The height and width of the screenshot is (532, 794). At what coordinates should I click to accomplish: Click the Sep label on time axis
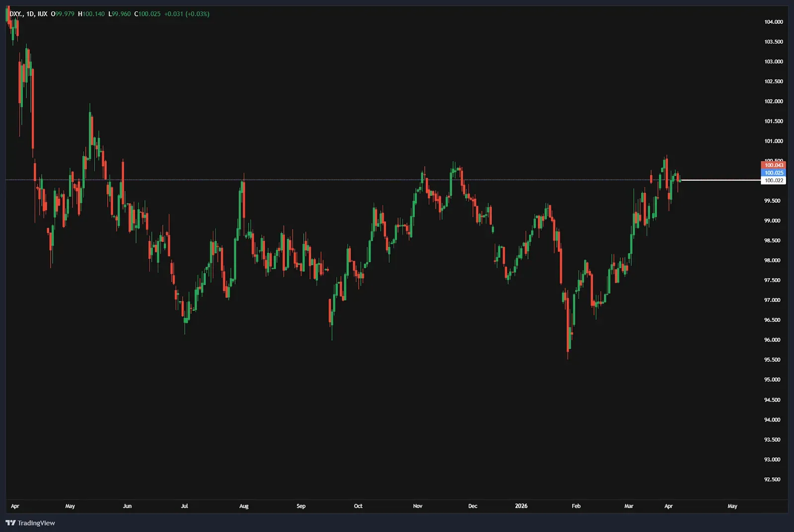click(x=301, y=506)
